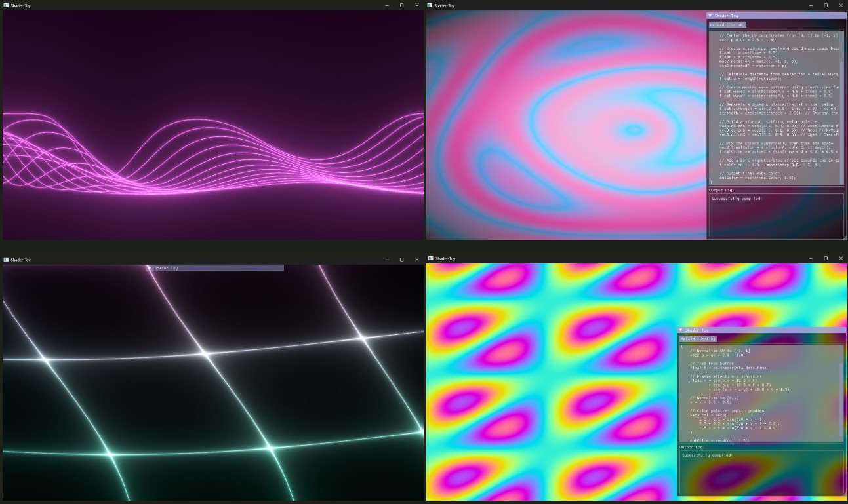This screenshot has width=848, height=504.
Task: Click the Output Log box in plasma-tile window
Action: coord(761,473)
